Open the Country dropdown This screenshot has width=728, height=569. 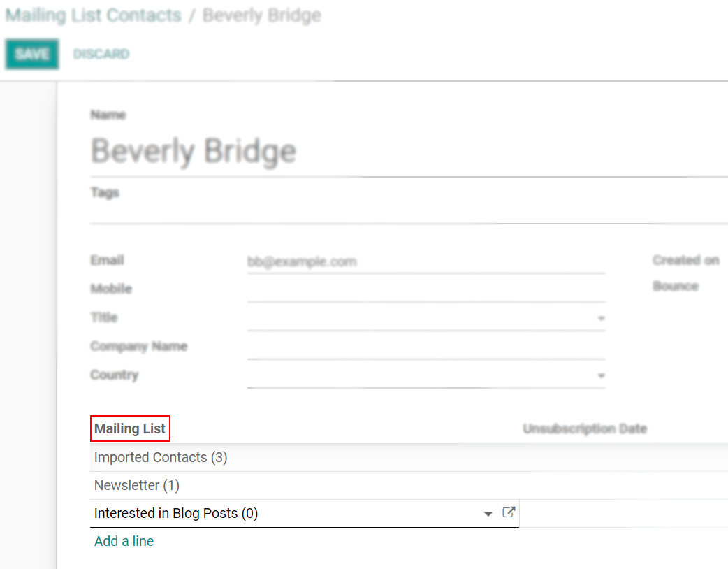point(601,376)
